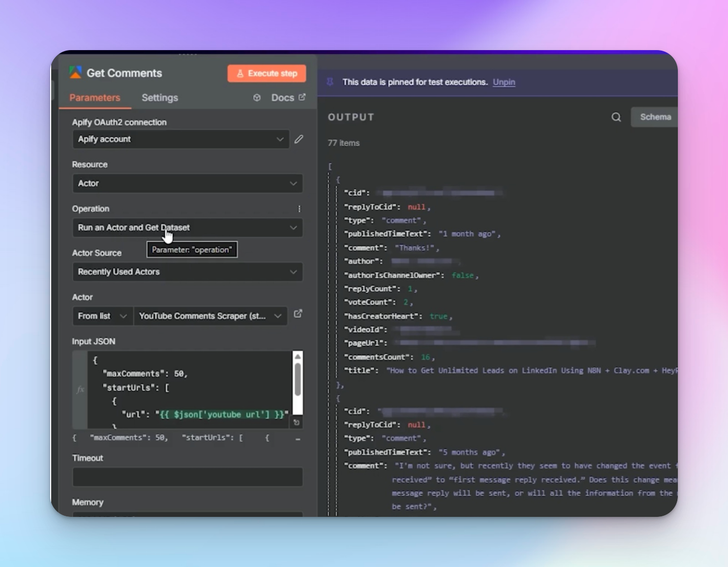This screenshot has height=567, width=728.
Task: Click the external link icon next to Docs
Action: click(x=302, y=97)
